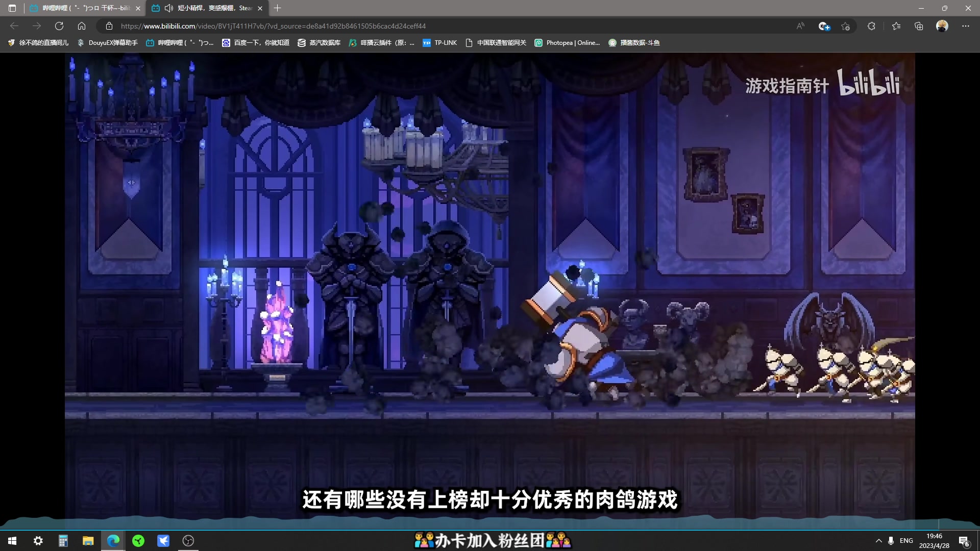This screenshot has width=980, height=551.
Task: Open DouyuEX弹幕助手 bookmark
Action: coord(108,43)
